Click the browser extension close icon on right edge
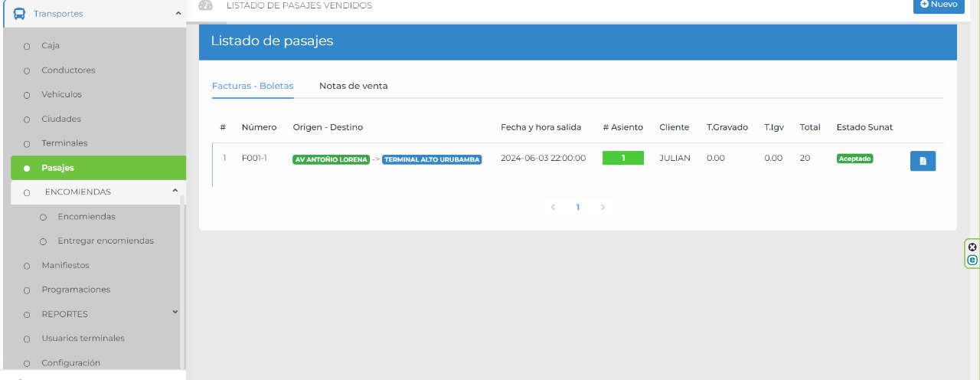 tap(972, 247)
